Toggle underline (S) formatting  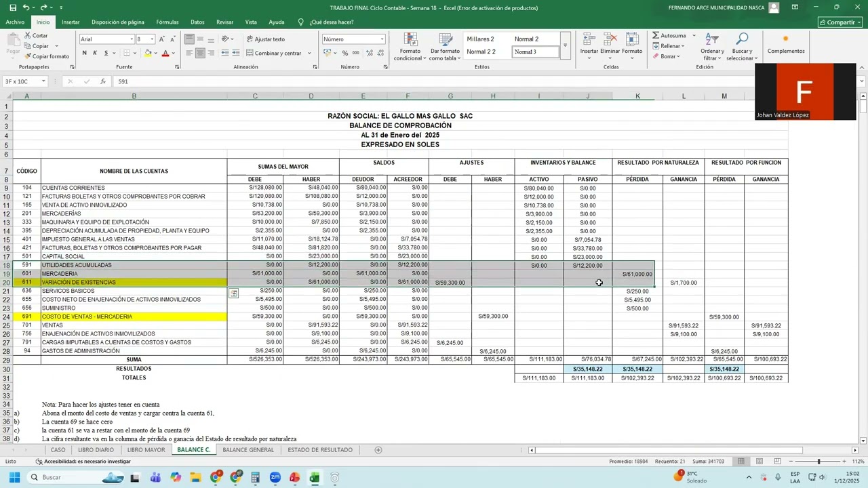pos(106,53)
